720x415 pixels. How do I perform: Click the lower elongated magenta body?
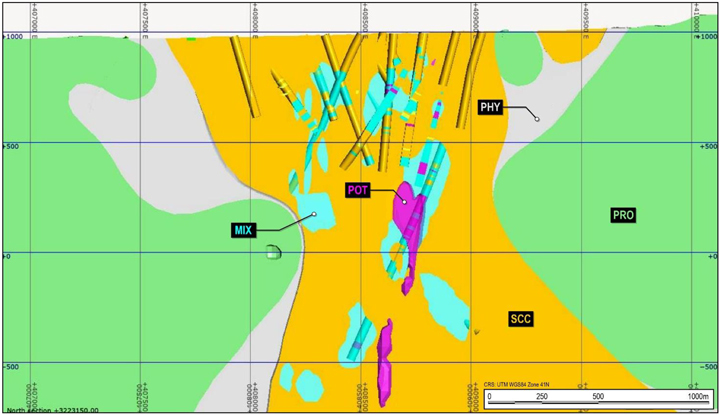point(385,363)
